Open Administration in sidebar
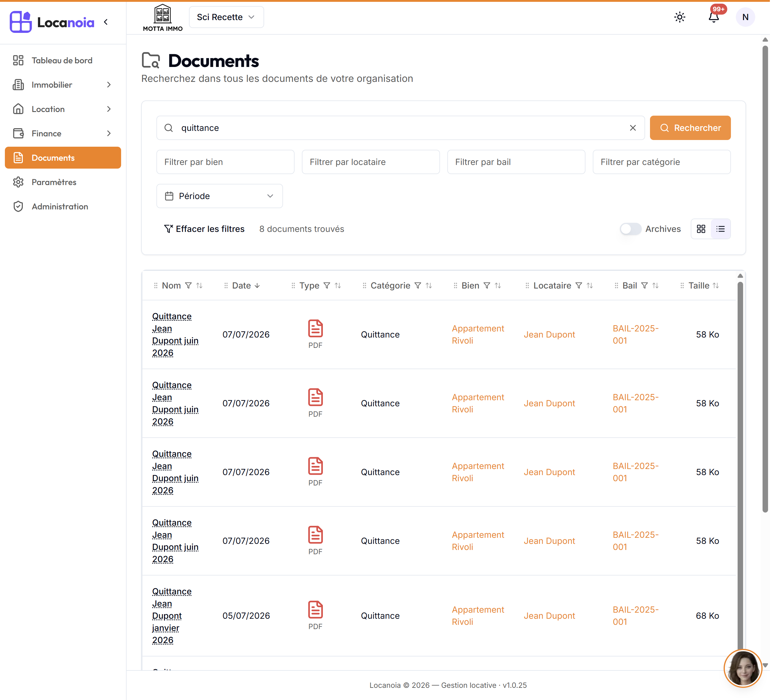The width and height of the screenshot is (779, 700). tap(63, 207)
